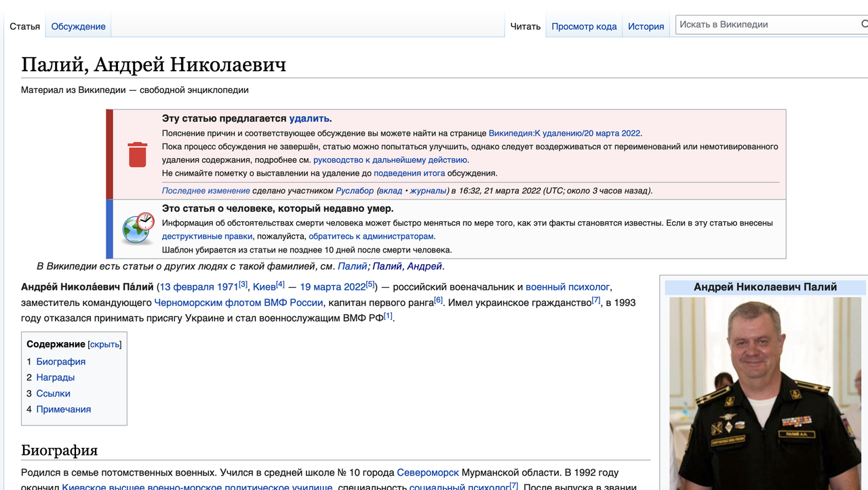Open the 2022 year link
This screenshot has width=868, height=490.
pyautogui.click(x=354, y=287)
